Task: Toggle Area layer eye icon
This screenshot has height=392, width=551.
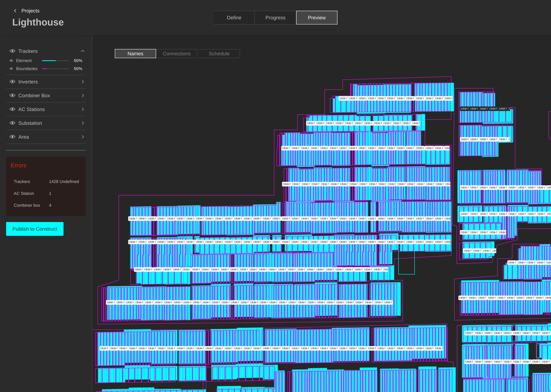Action: (12, 137)
